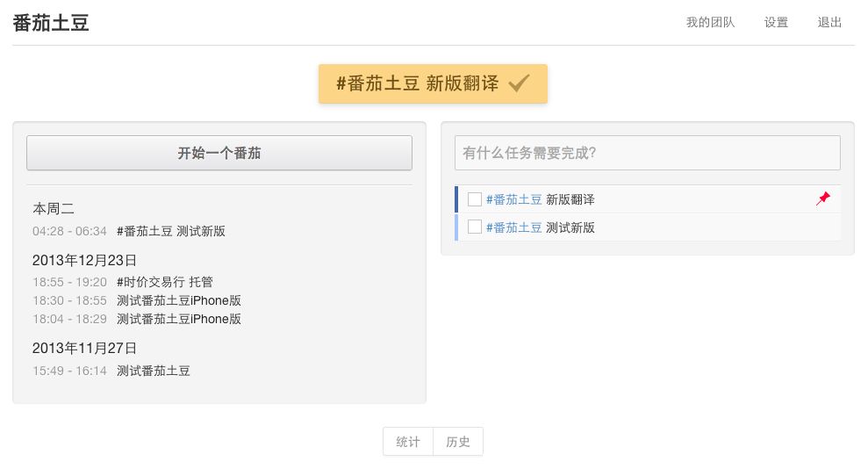Open 我的团队 in top navigation

(x=710, y=23)
